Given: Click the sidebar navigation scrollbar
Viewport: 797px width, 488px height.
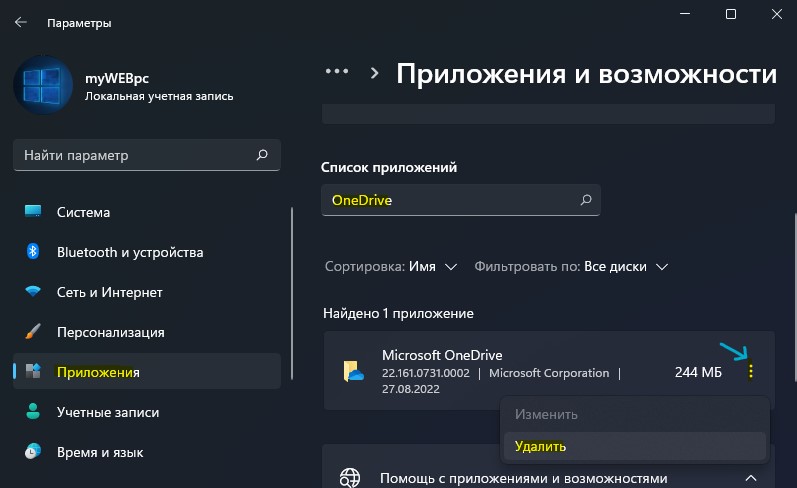Looking at the screenshot, I should point(292,293).
